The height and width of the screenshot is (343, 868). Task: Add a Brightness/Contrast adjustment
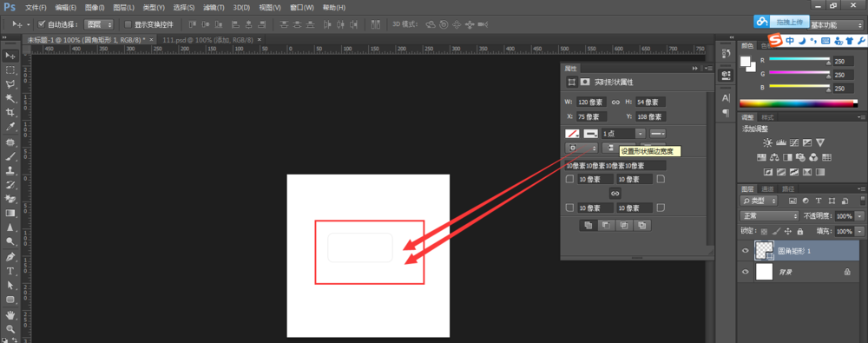(x=768, y=142)
